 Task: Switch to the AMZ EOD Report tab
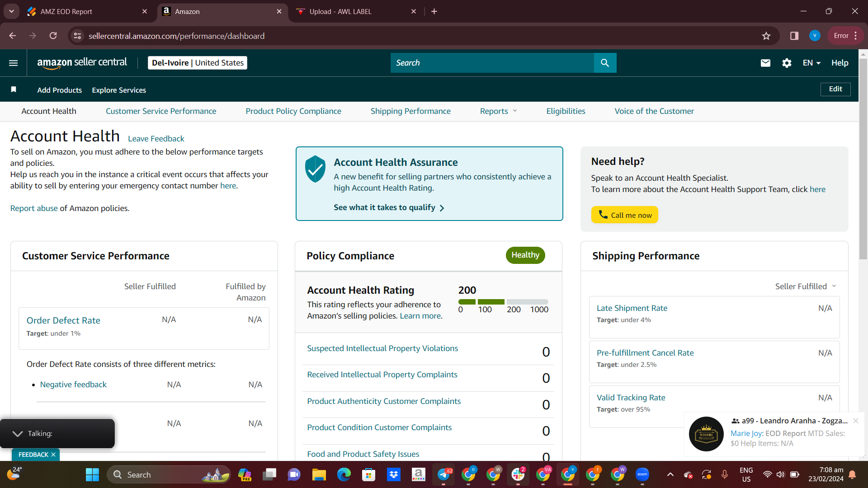point(88,11)
